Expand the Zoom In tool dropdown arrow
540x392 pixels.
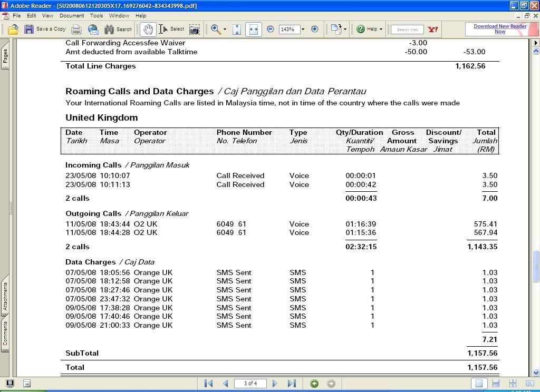click(x=225, y=30)
